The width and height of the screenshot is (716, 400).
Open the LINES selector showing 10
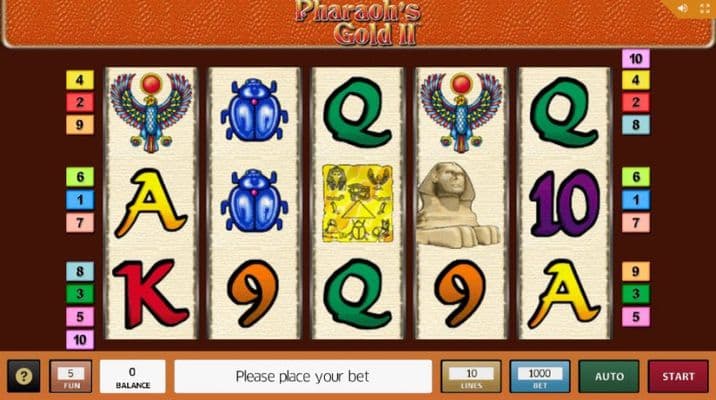[x=471, y=376]
